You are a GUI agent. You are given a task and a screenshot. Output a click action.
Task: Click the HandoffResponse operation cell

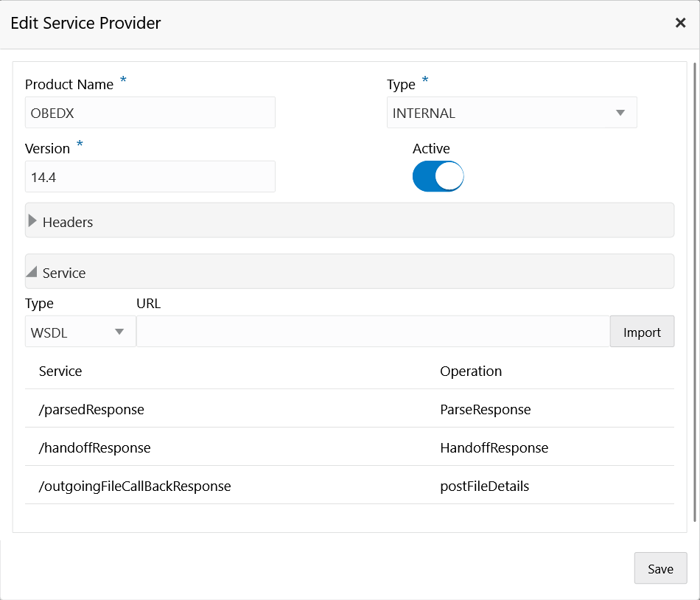(x=494, y=447)
